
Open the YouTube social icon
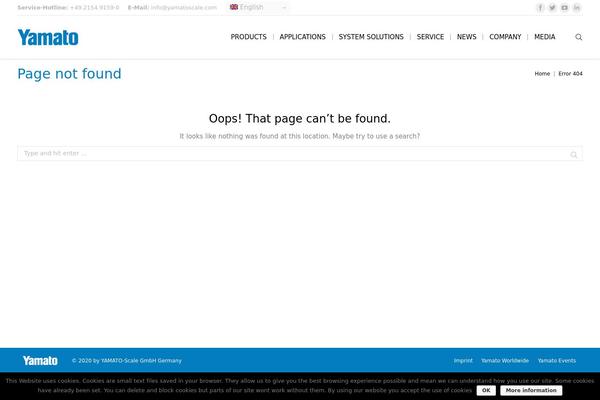(564, 7)
